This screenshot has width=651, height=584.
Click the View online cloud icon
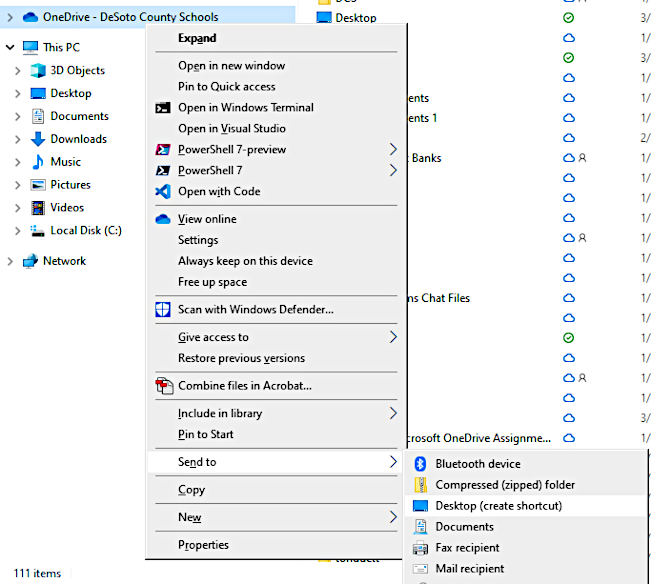click(163, 219)
